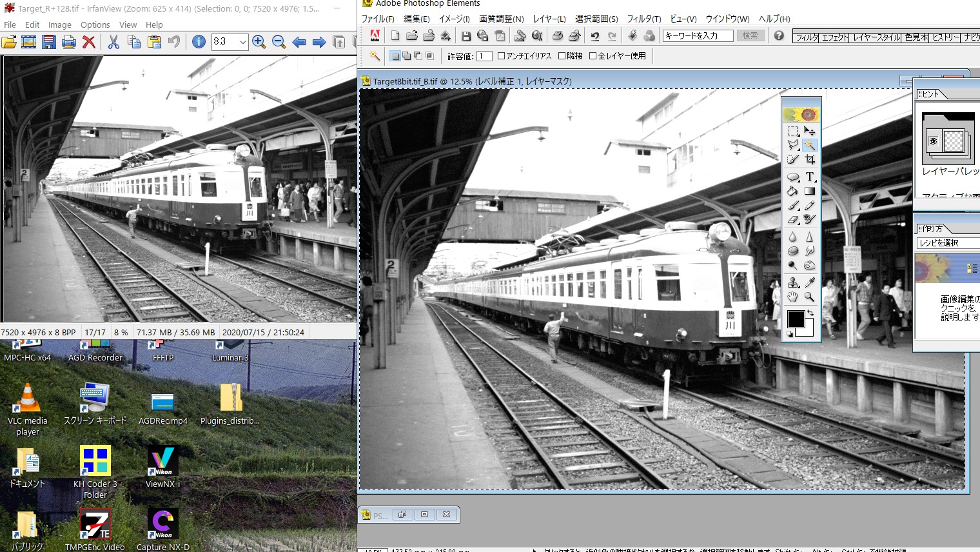Screen dimensions: 980x552
Task: Open IrfanView's Image menu
Action: (60, 25)
